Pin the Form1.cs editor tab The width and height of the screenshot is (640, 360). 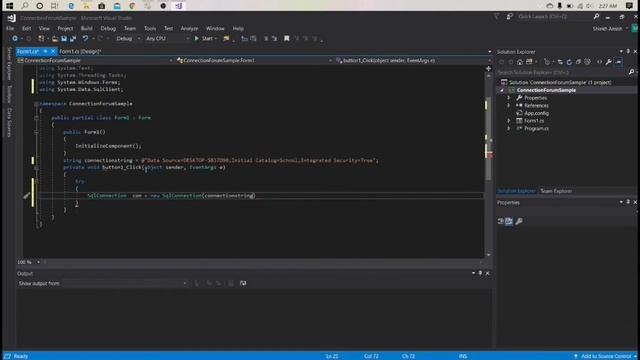pyautogui.click(x=45, y=51)
